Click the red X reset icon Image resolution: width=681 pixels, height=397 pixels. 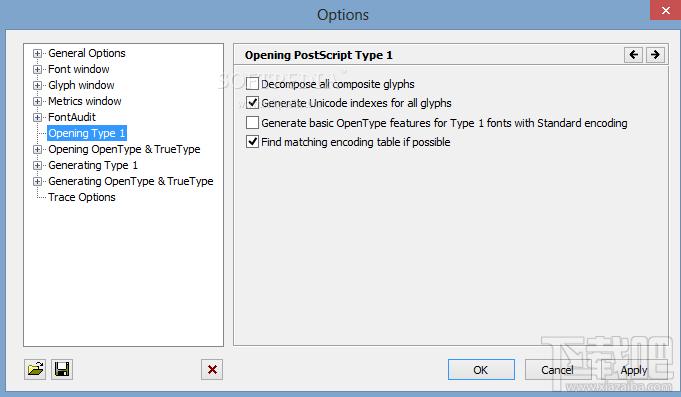tap(212, 370)
